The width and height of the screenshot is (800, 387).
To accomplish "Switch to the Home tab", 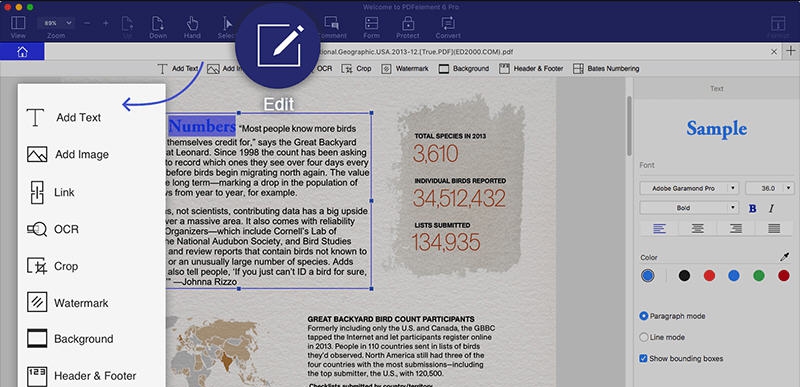I will (22, 51).
